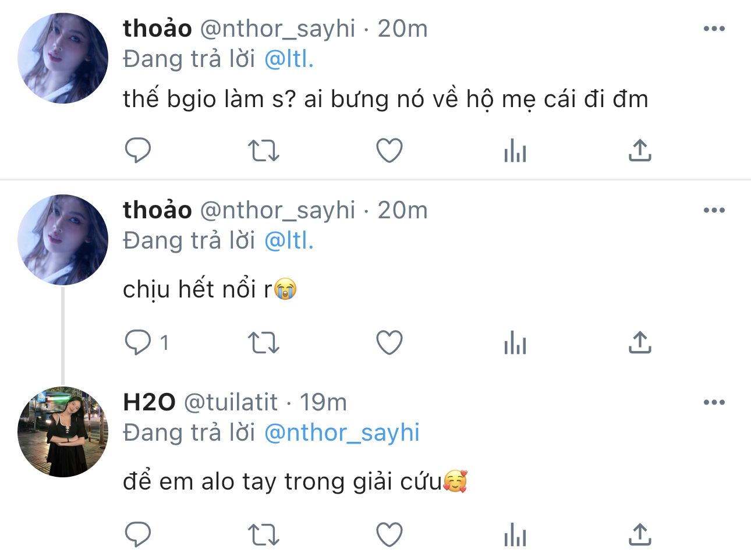
Task: Open more options on H2O tweet
Action: tap(714, 402)
